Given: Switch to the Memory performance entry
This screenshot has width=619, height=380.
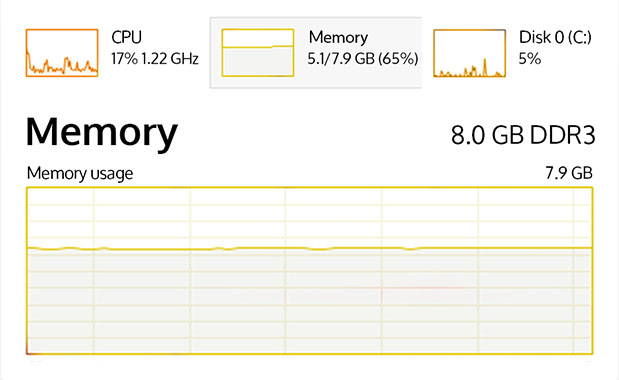Looking at the screenshot, I should click(x=338, y=37).
